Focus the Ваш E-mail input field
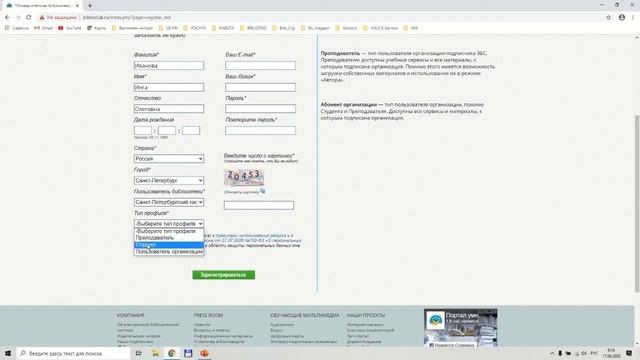Screen dimensions: 640x360 coord(260,65)
